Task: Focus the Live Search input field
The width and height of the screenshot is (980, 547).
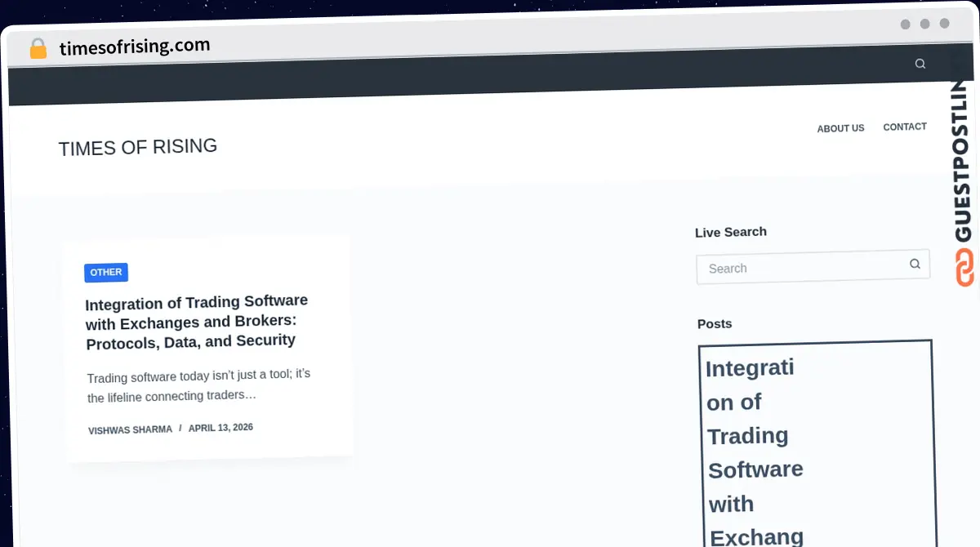Action: (x=813, y=267)
